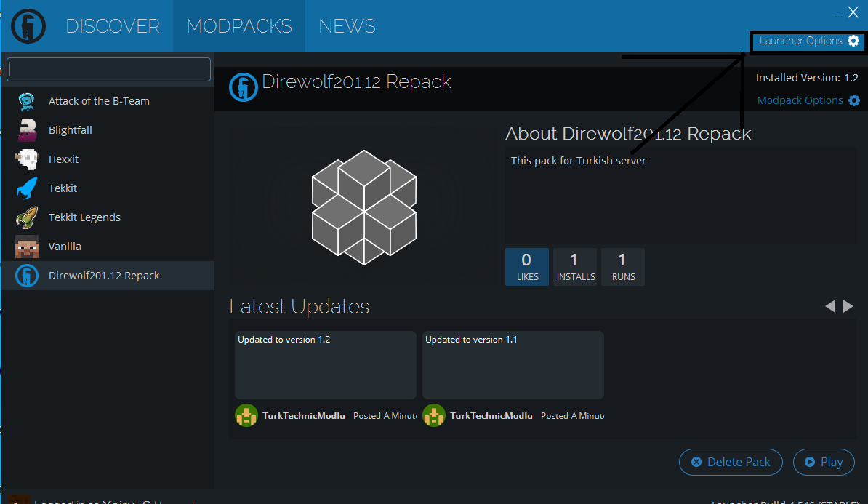This screenshot has height=504, width=868.
Task: Close the launcher window
Action: pos(853,12)
